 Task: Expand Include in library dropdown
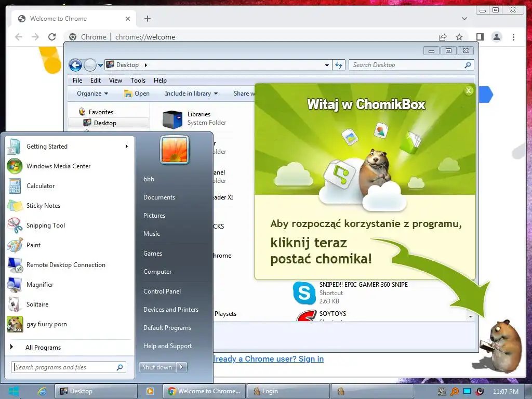pyautogui.click(x=191, y=94)
